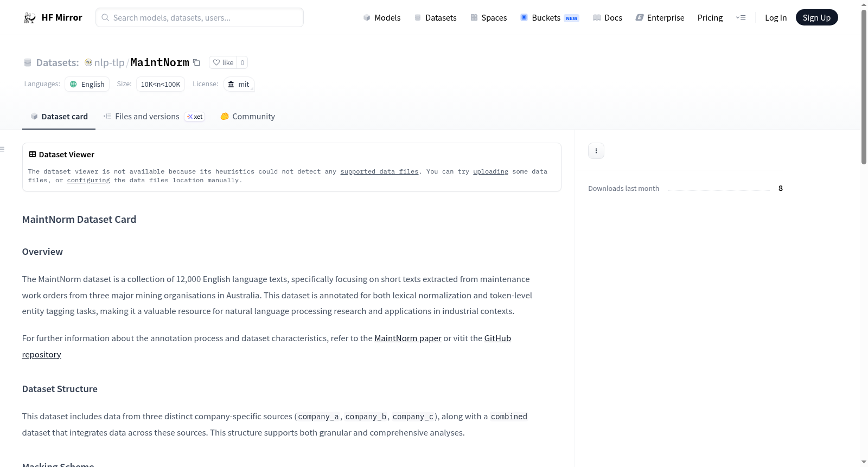Click the Datasets: breadcrumb label
Screen dimensions: 868x467
tap(58, 62)
